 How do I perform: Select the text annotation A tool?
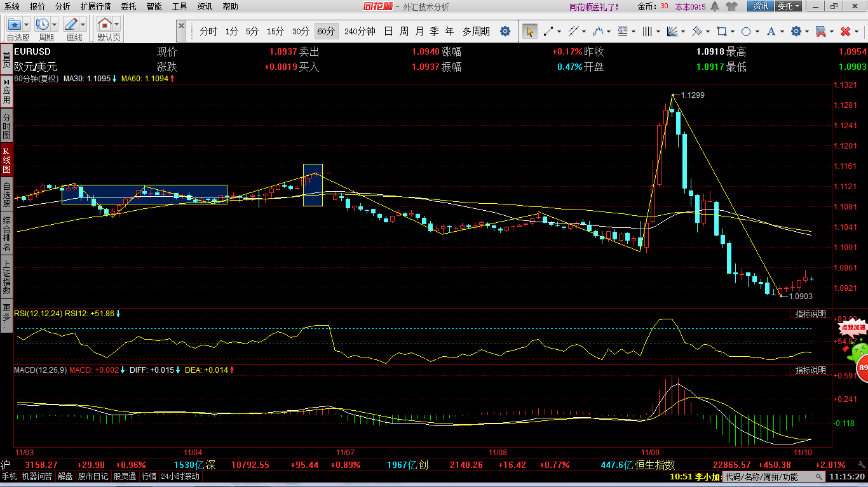771,31
